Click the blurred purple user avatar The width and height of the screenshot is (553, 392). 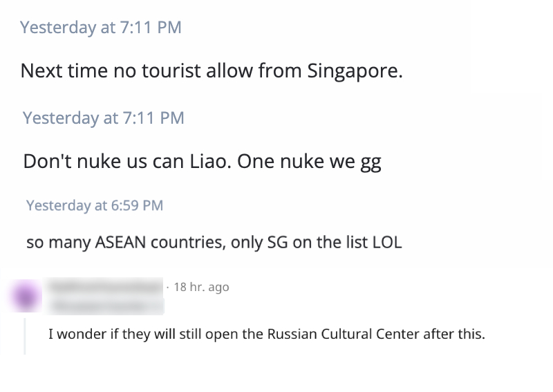[x=26, y=296]
